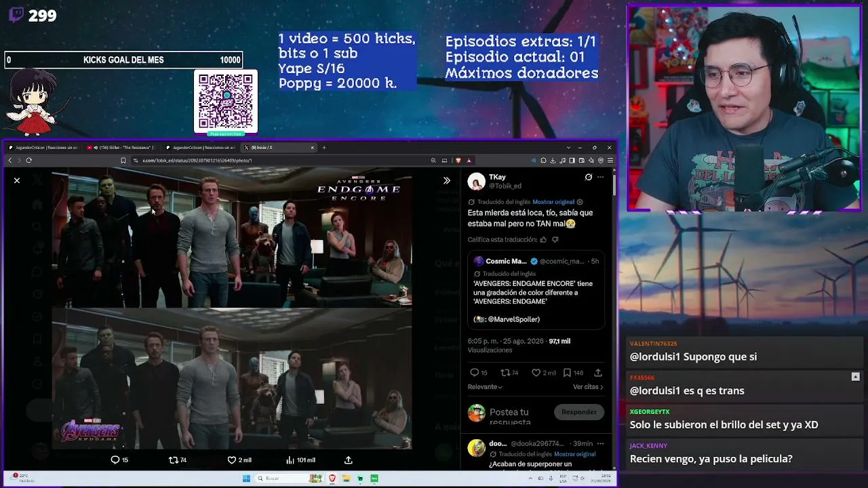This screenshot has width=868, height=488.
Task: Click the repost icon in the side panel
Action: 505,373
